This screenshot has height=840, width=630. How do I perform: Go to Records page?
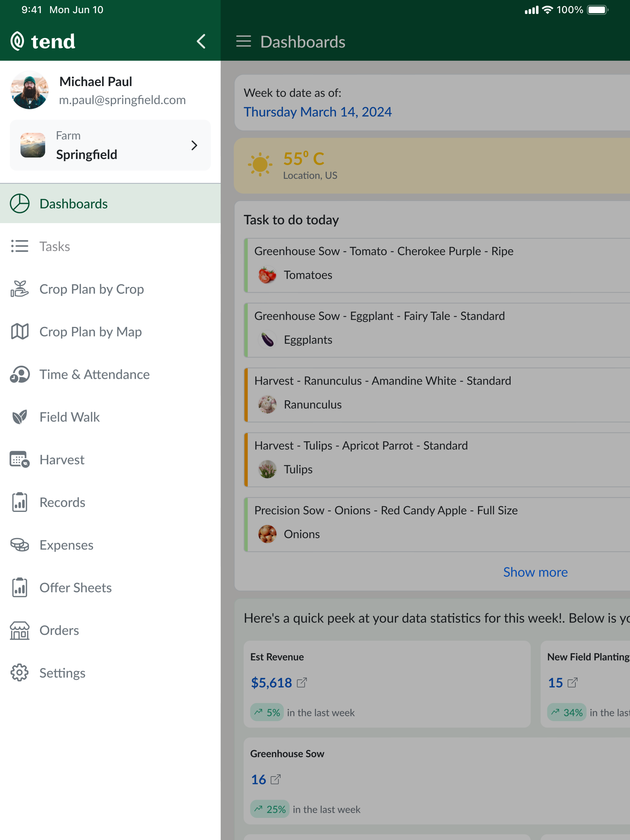coord(110,502)
